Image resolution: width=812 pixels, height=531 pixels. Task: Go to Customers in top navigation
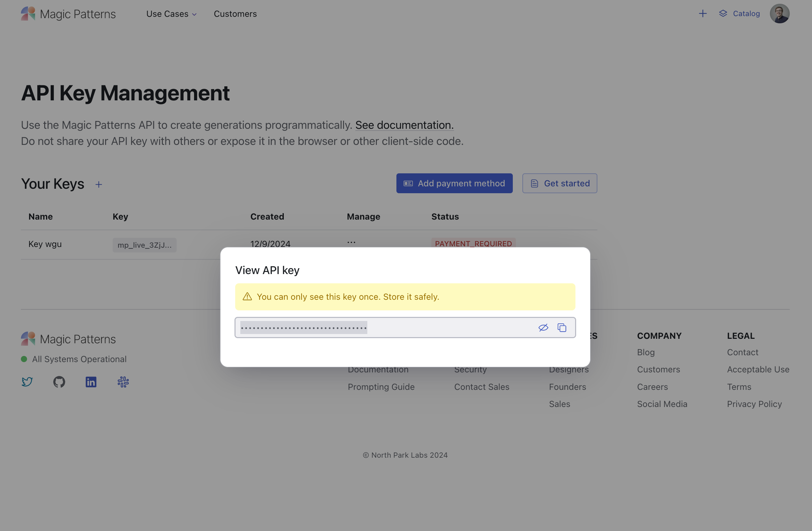[235, 14]
